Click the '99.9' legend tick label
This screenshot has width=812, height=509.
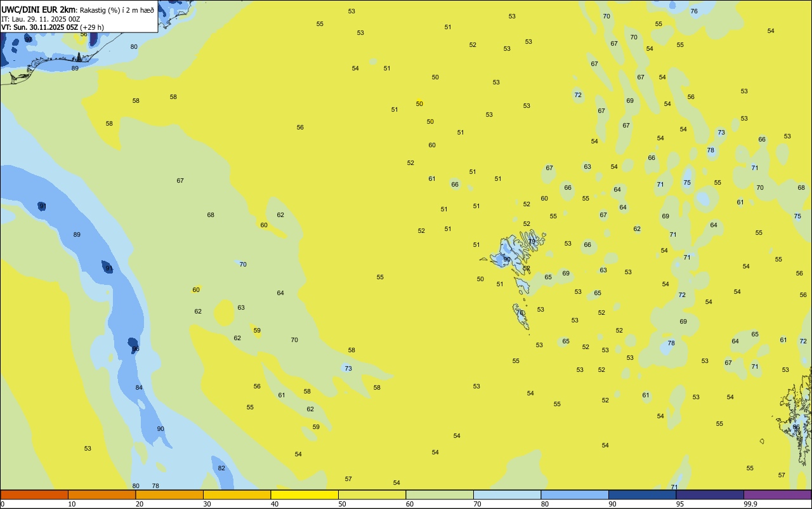(x=751, y=504)
